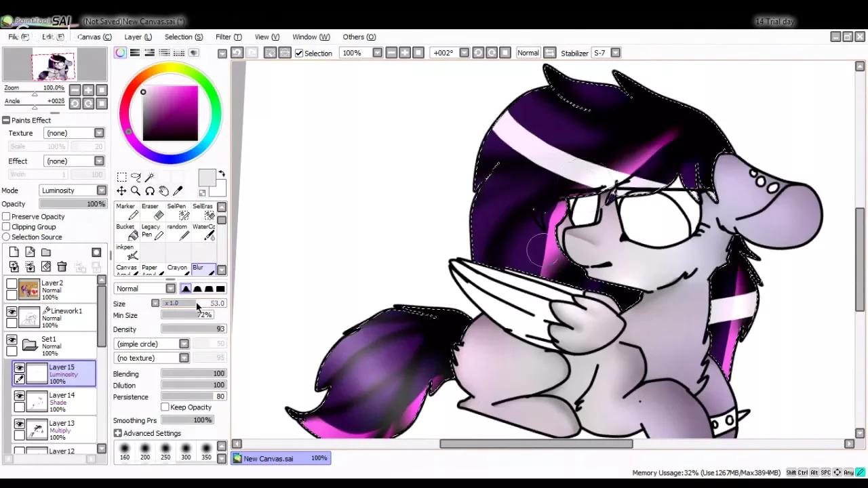This screenshot has width=868, height=488.
Task: Choose the SelEras tool
Action: pos(203,211)
